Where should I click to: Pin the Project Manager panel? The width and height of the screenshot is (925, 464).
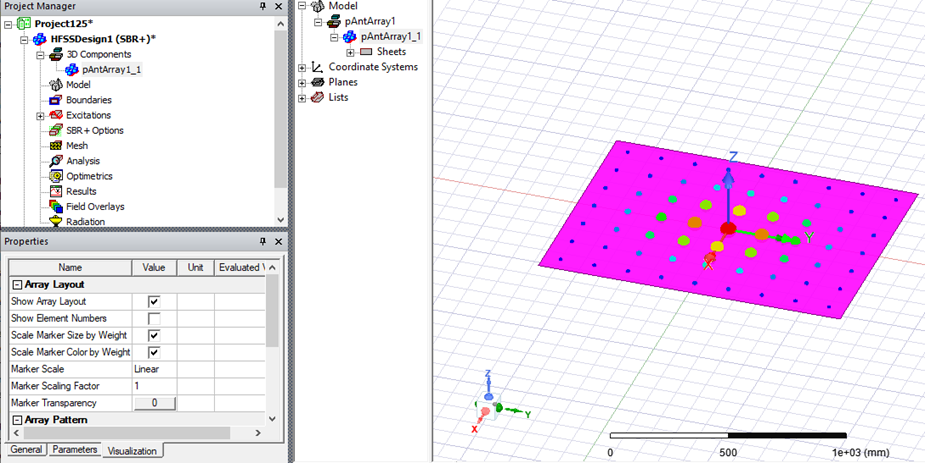(263, 6)
